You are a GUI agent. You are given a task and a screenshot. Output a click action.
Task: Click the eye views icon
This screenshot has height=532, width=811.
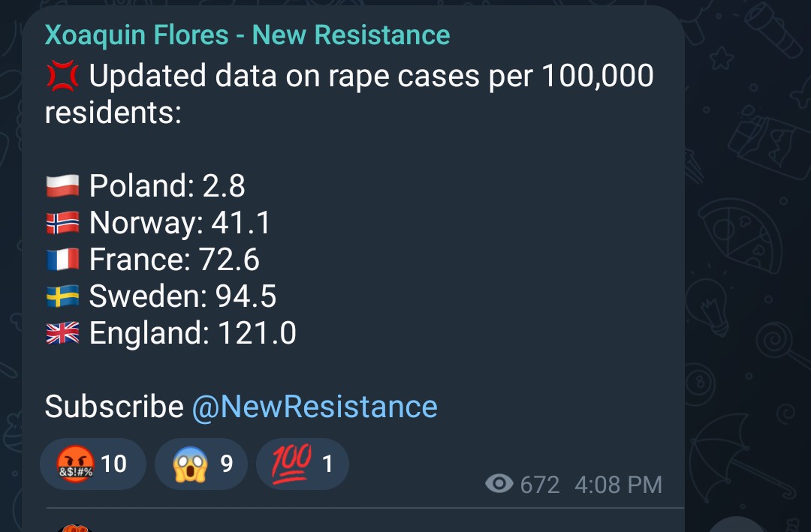[499, 485]
